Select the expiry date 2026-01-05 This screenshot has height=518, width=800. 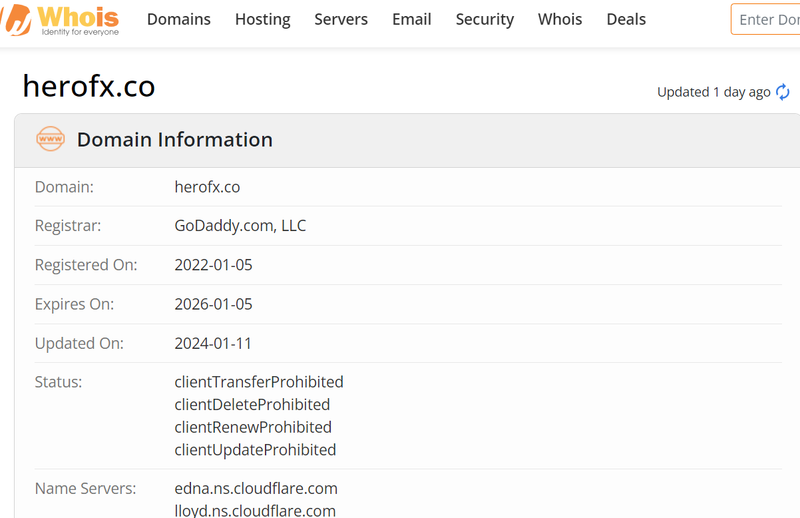click(x=213, y=304)
